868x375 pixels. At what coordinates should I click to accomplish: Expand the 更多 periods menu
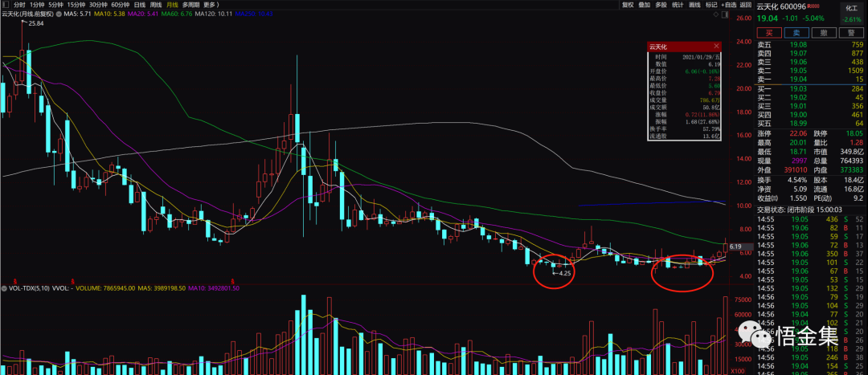point(212,4)
